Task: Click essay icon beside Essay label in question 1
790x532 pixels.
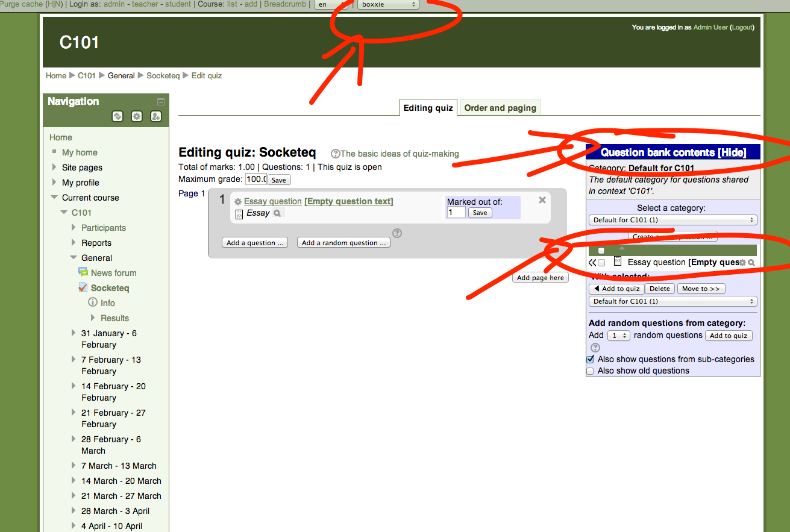Action: tap(239, 214)
